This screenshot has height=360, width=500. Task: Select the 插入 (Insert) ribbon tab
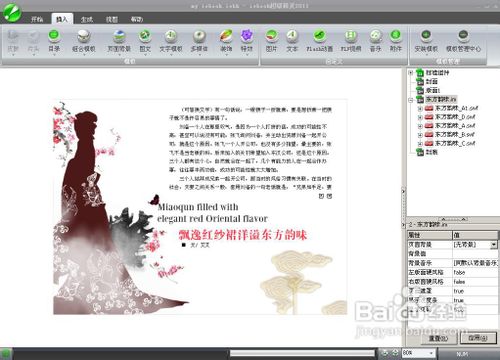(x=62, y=19)
